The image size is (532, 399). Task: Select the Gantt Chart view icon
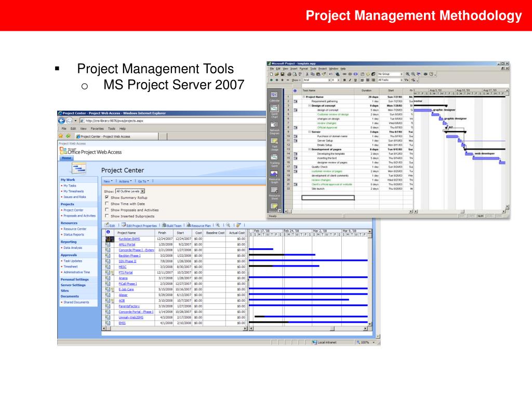274,109
